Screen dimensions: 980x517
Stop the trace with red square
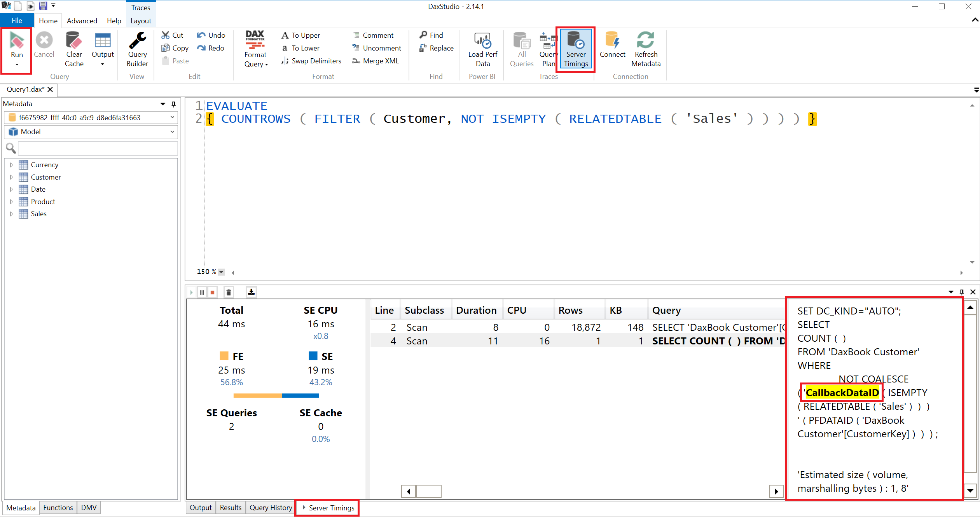click(213, 292)
